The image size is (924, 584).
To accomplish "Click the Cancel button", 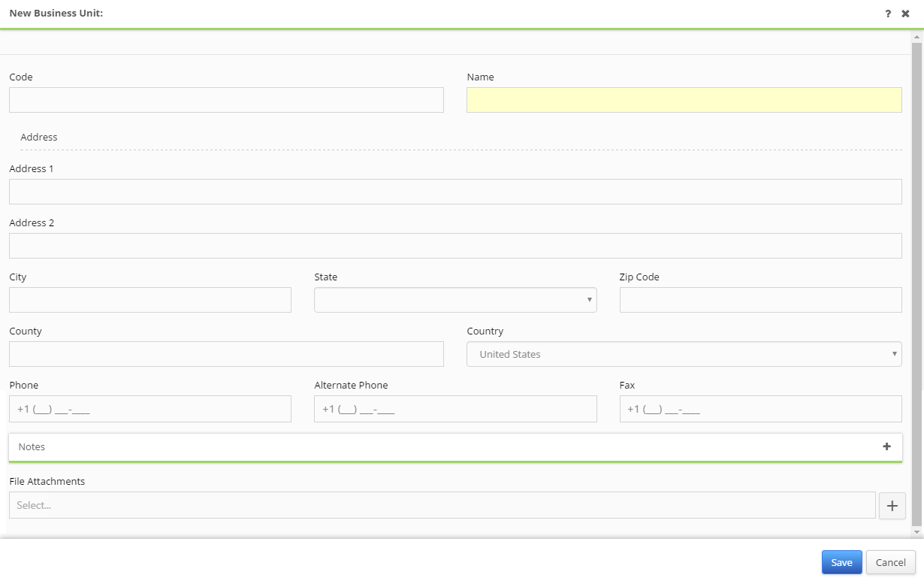I will click(891, 562).
